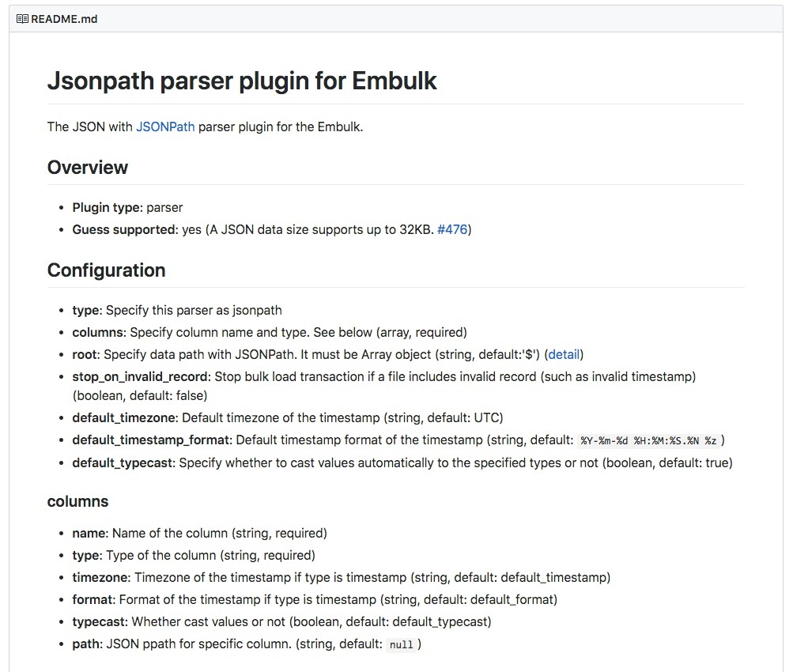Click the "null" inline code value
Image resolution: width=793 pixels, height=672 pixels.
pyautogui.click(x=402, y=644)
